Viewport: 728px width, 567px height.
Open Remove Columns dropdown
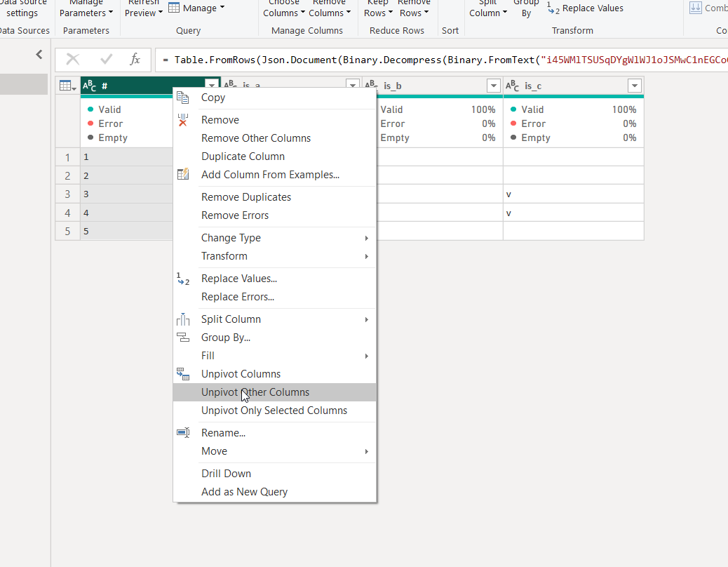(x=348, y=13)
